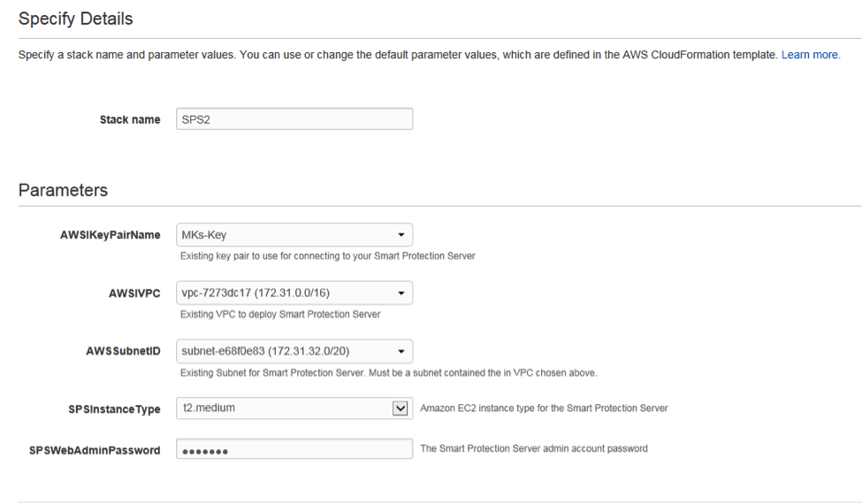Viewport: 862px width, 504px height.
Task: Click the arrow icon on AWSIKeyPairName dropdown
Action: click(x=401, y=235)
